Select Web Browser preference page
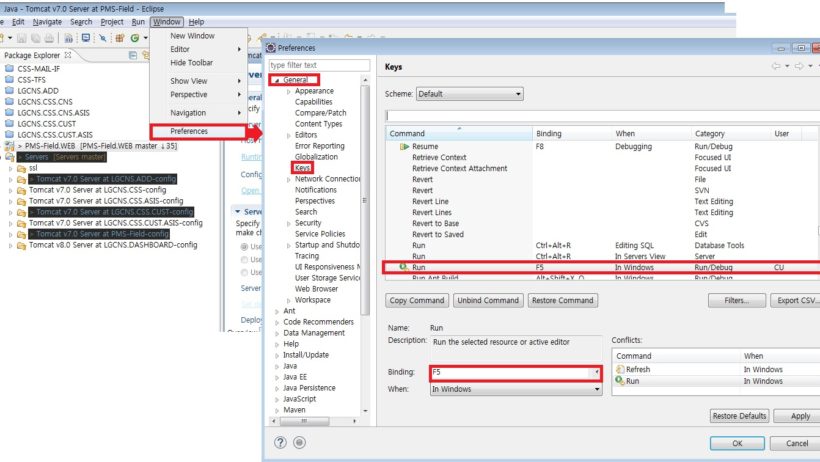Image resolution: width=820 pixels, height=462 pixels. (316, 289)
